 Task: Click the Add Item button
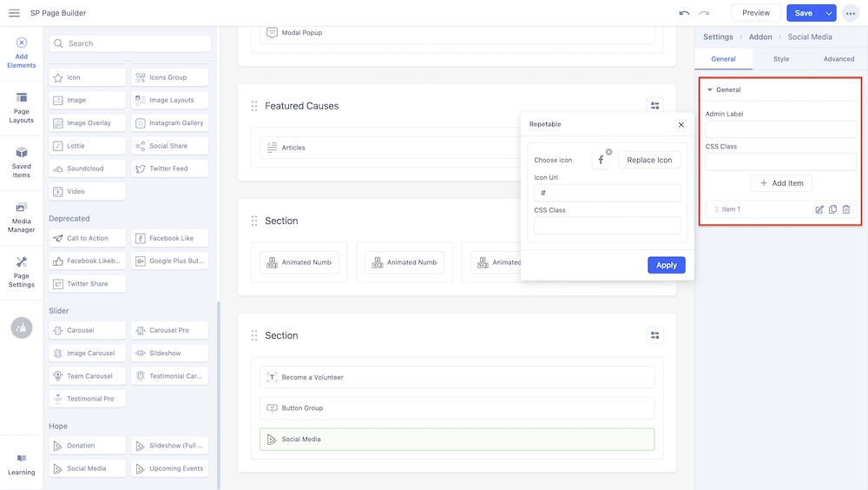coord(781,183)
